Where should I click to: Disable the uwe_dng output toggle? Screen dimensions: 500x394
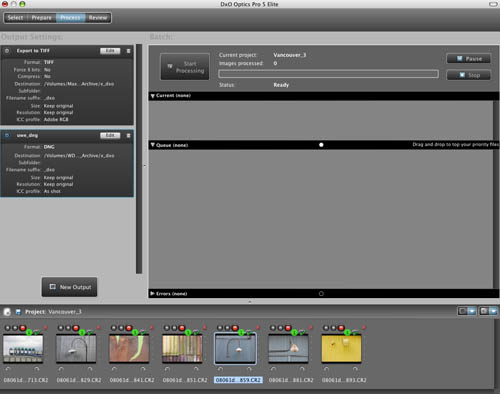(7, 136)
